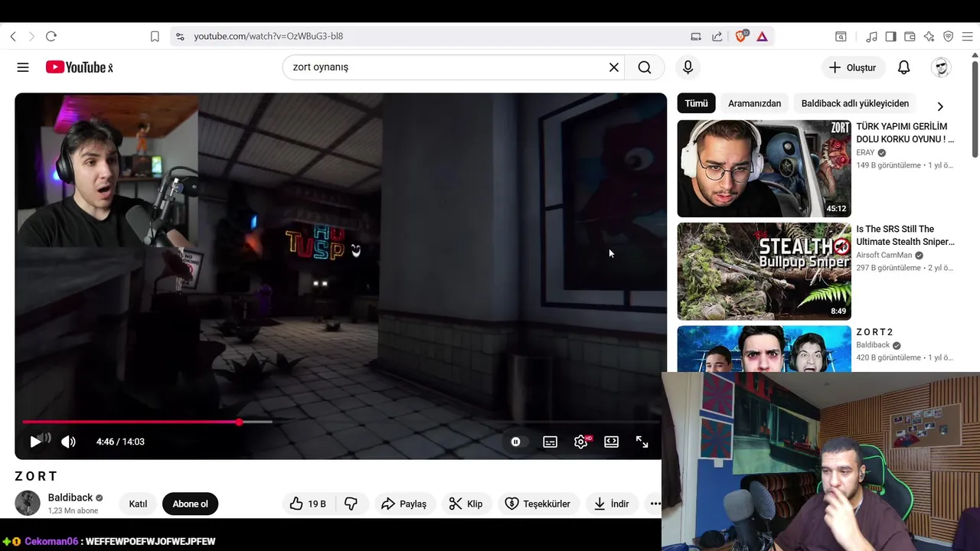Click the Klip scissors button
Screen dimensions: 980x551
pos(465,504)
